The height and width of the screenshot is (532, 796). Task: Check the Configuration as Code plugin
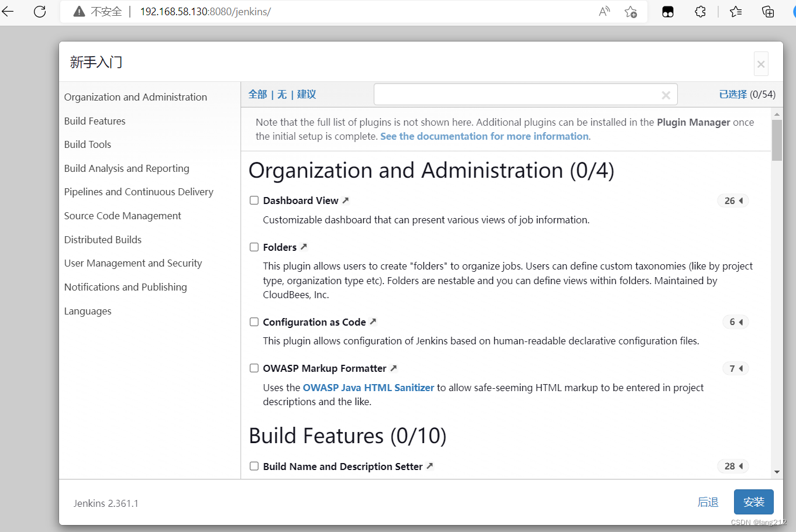[254, 322]
